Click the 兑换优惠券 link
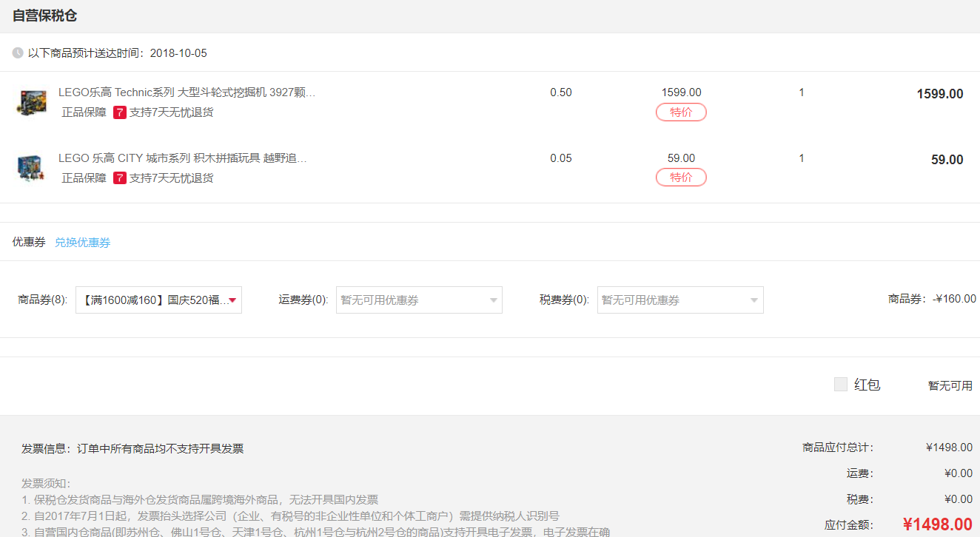This screenshot has height=537, width=980. pyautogui.click(x=83, y=243)
